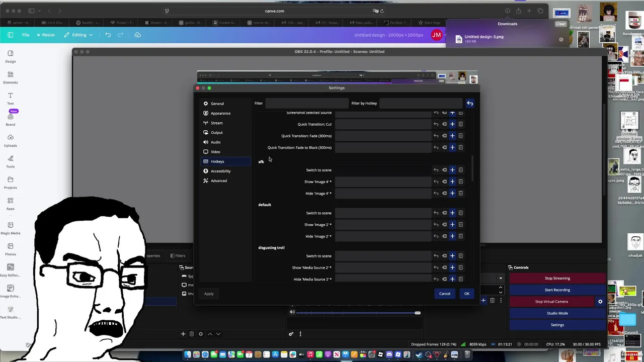Add transition with plus in OBS Scene Transitions
Screen dimensions: 644x362
pos(484,301)
